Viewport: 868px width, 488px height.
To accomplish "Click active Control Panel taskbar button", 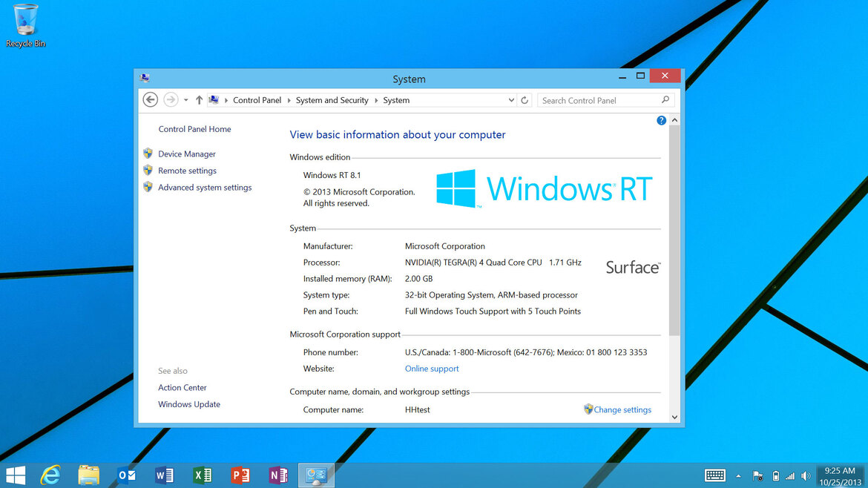I will 316,475.
